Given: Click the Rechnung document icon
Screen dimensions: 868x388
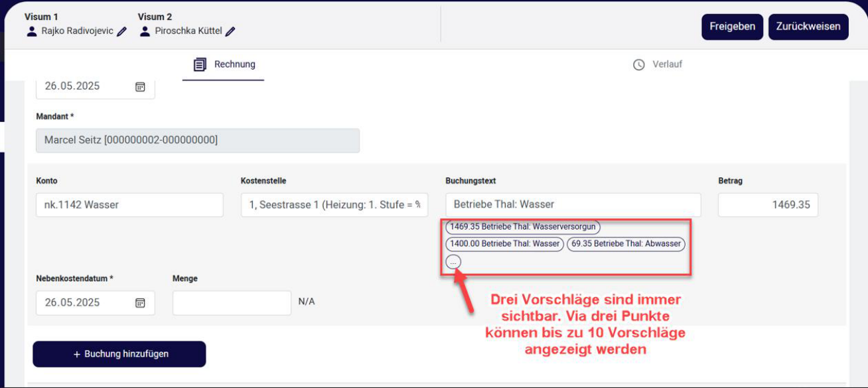Looking at the screenshot, I should 200,64.
